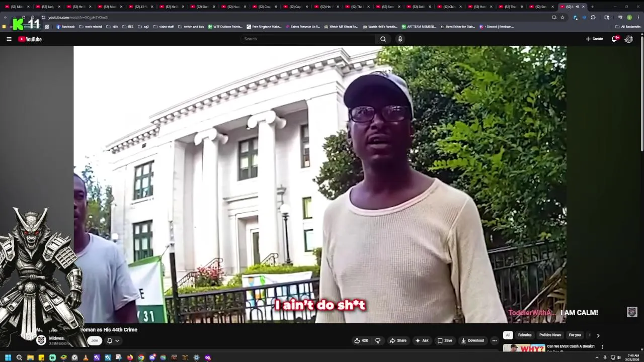Open WTF Outlaws Points bookmark
The width and height of the screenshot is (644, 362).
coord(225,27)
